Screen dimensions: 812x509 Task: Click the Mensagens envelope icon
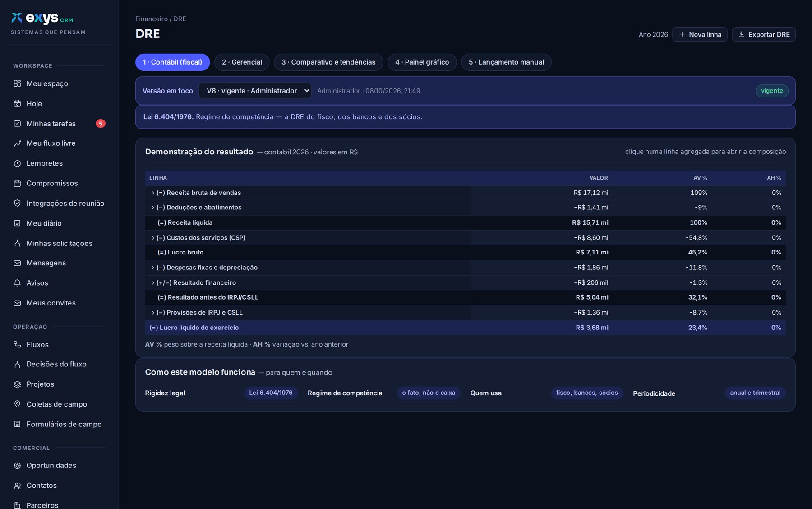(17, 263)
